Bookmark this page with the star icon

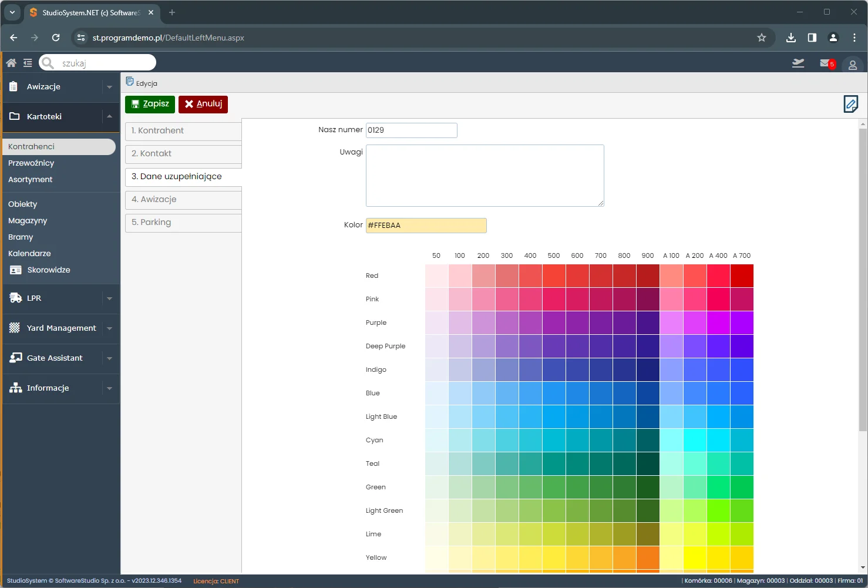pyautogui.click(x=762, y=38)
